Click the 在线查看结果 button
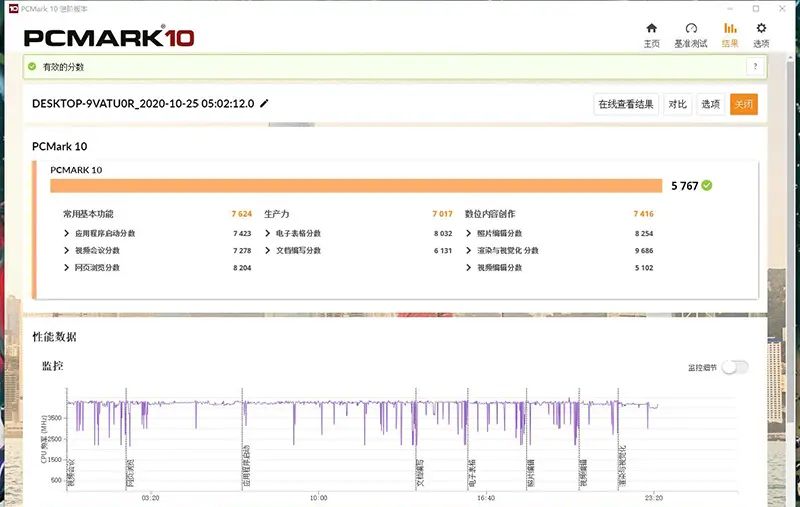 tap(626, 104)
